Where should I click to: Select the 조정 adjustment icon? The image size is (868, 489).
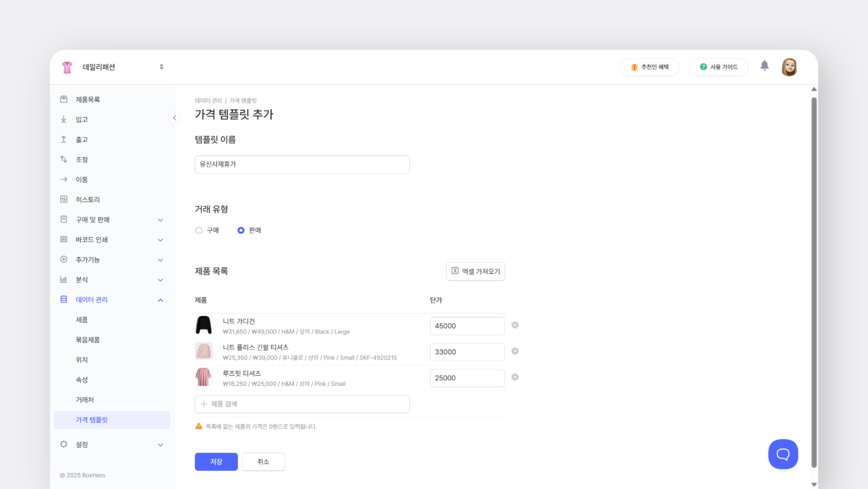[x=63, y=159]
